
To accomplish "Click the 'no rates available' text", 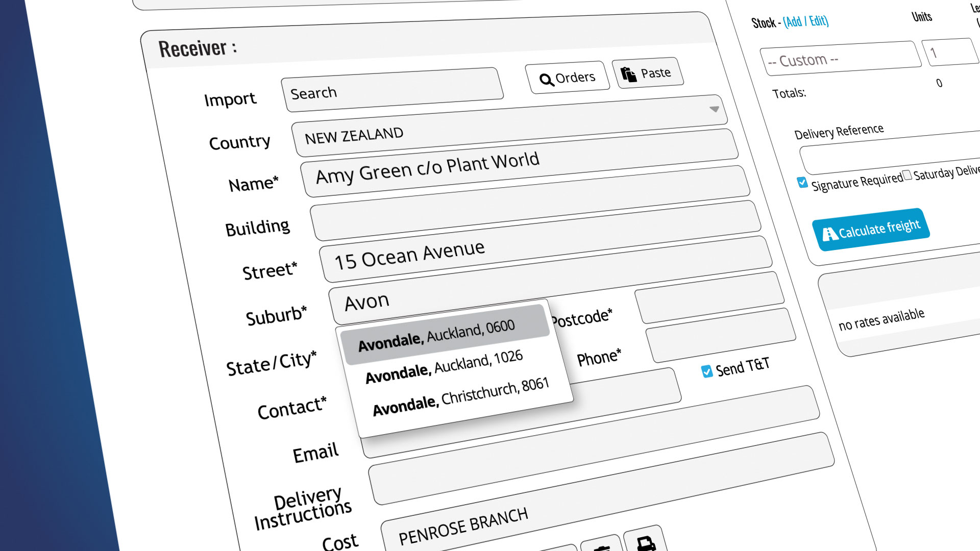I will [x=881, y=319].
